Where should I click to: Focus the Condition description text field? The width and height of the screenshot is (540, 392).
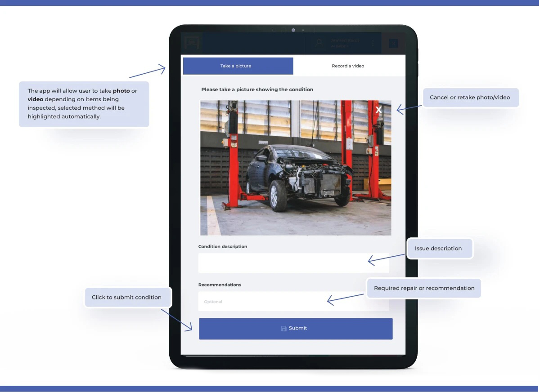[x=293, y=263]
